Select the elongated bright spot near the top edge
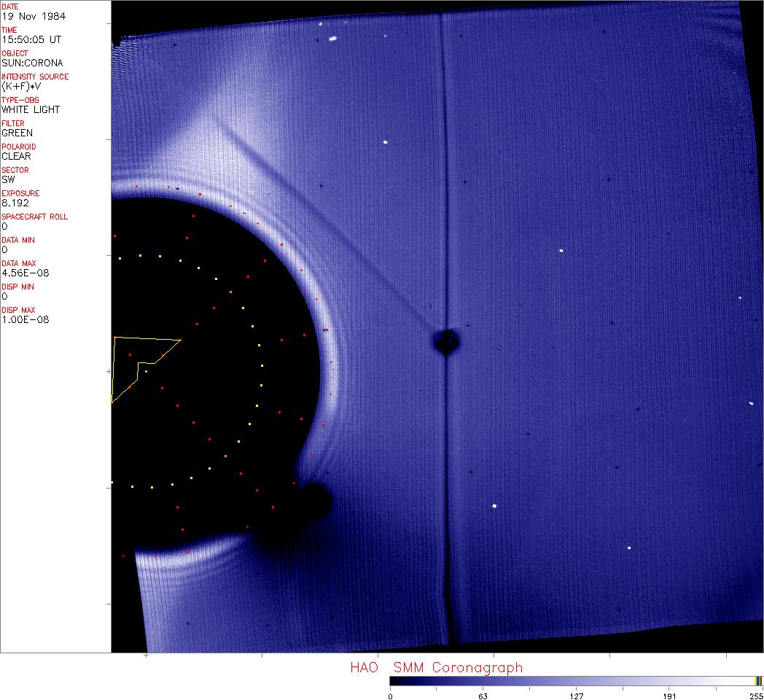764x700 pixels. pyautogui.click(x=332, y=39)
